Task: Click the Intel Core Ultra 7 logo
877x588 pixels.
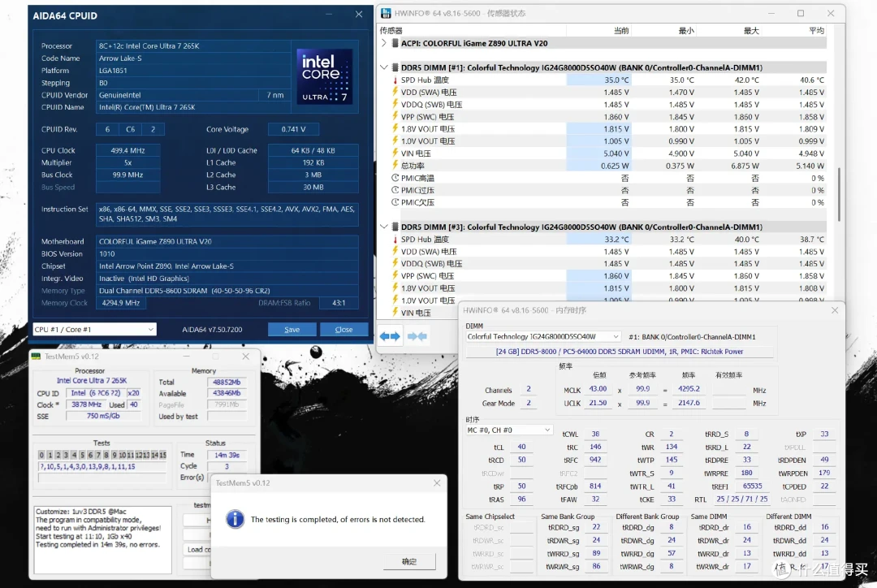Action: tap(324, 76)
